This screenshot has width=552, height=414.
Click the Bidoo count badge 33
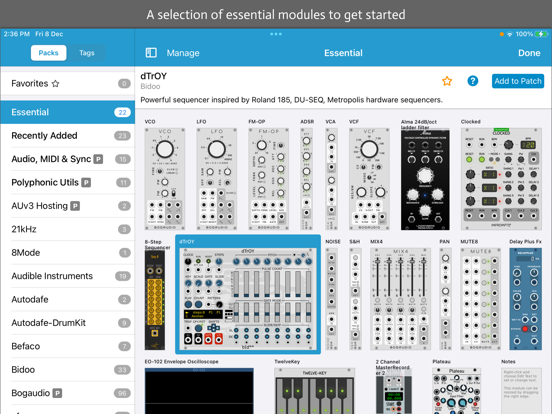(x=122, y=370)
